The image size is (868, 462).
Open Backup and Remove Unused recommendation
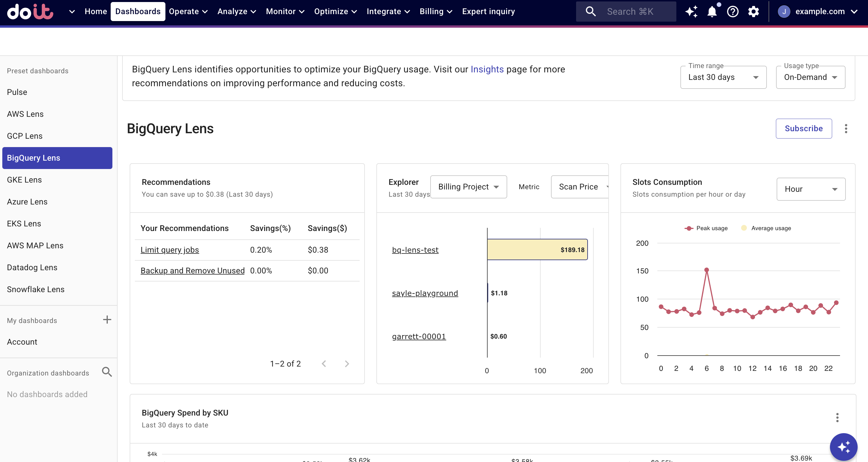193,271
